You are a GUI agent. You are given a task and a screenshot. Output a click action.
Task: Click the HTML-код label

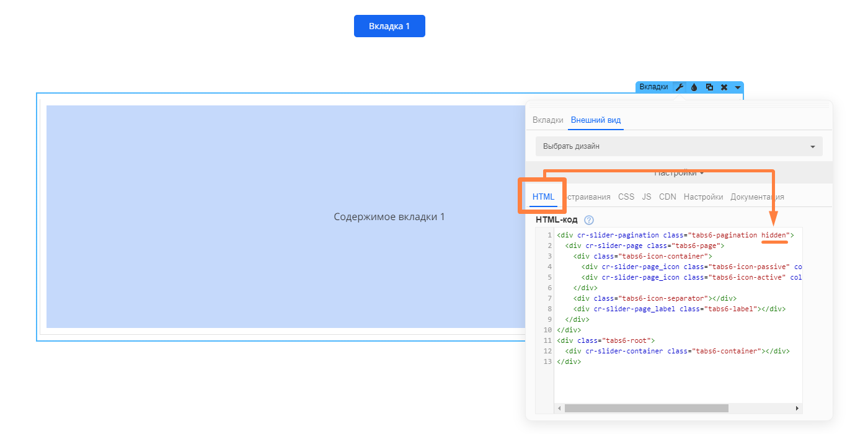click(557, 220)
